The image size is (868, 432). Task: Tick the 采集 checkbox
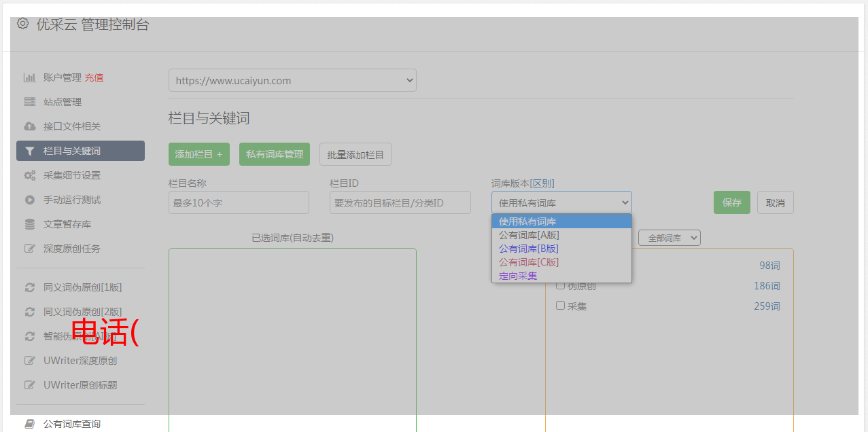(561, 306)
